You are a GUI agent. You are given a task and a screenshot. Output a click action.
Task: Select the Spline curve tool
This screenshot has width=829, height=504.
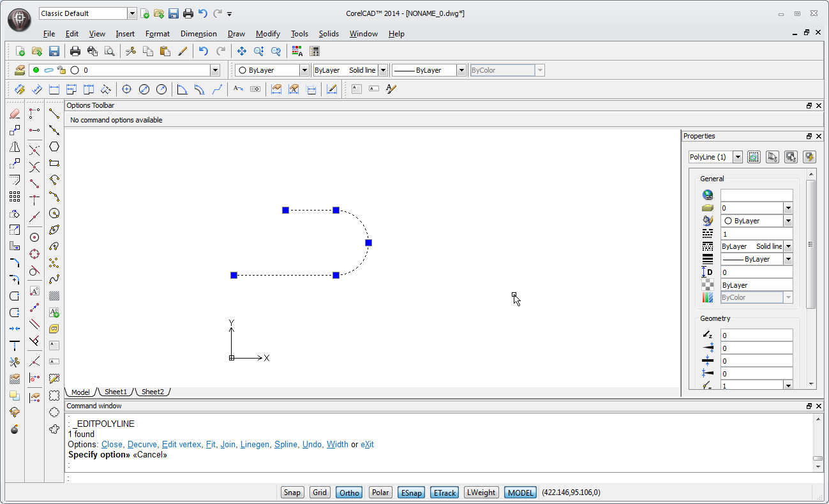[x=54, y=279]
